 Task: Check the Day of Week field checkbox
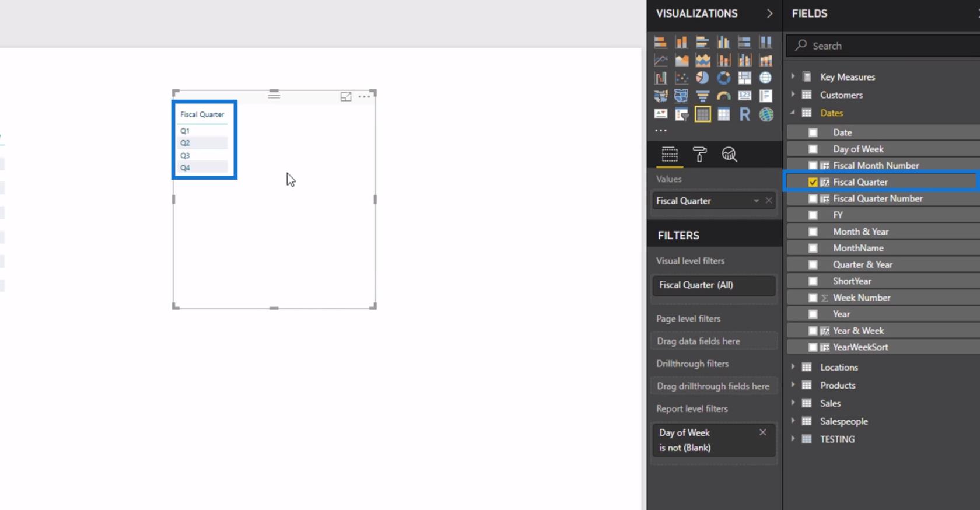(813, 149)
